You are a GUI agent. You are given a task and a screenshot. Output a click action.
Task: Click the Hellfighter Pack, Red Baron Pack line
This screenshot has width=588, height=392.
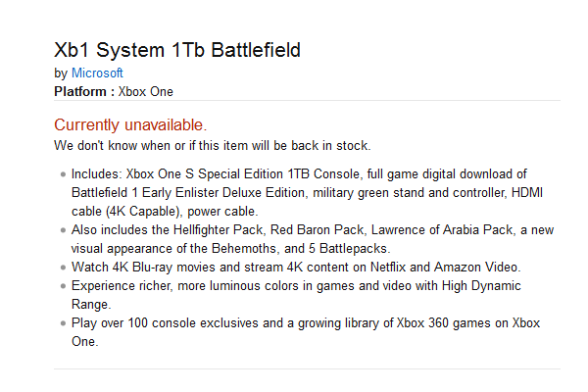coord(313,230)
